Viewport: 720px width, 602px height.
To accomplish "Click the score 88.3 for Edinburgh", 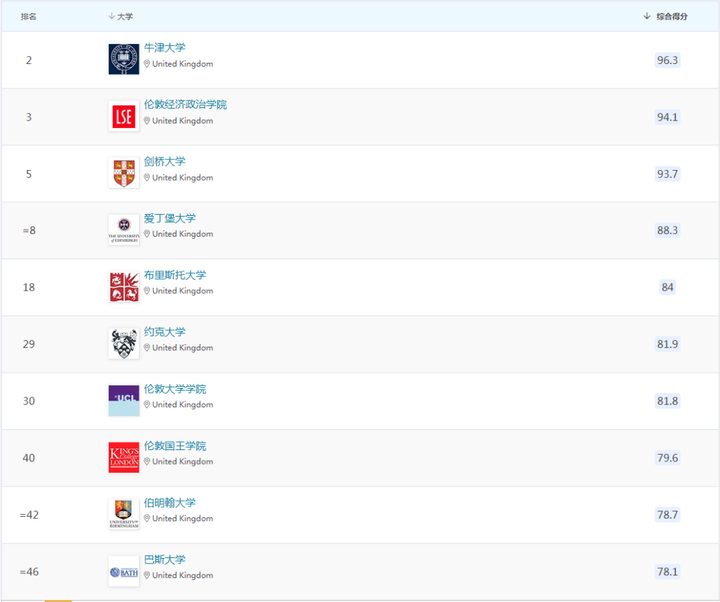I will [x=667, y=230].
